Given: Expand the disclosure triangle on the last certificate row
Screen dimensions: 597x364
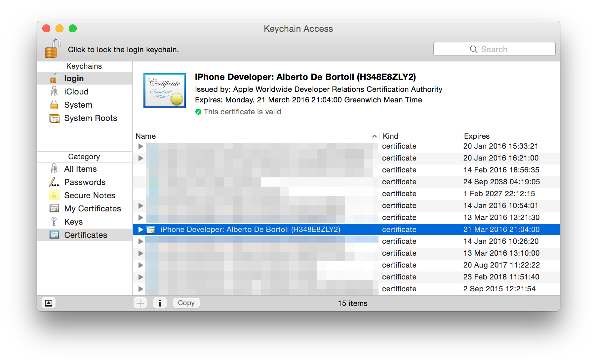Looking at the screenshot, I should (140, 289).
